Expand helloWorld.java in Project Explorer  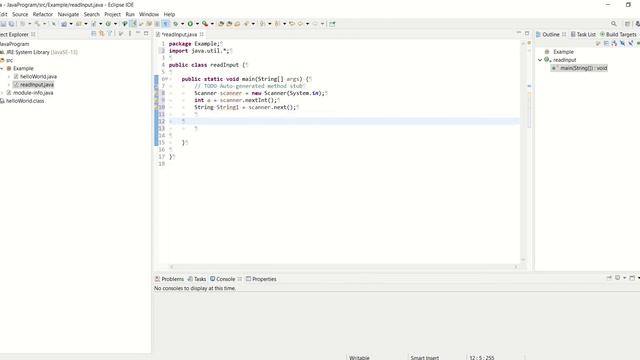tap(9, 77)
